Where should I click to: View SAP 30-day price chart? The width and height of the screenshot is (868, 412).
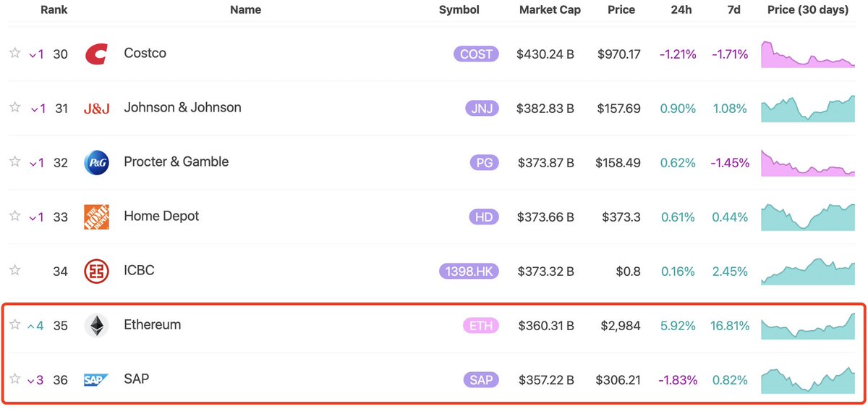[808, 380]
